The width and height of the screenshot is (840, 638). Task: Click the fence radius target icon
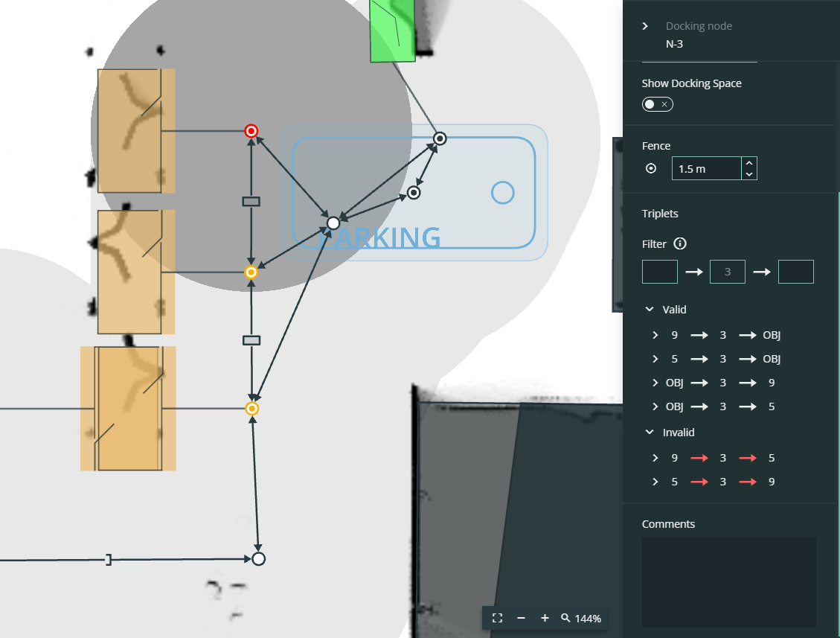(x=651, y=168)
